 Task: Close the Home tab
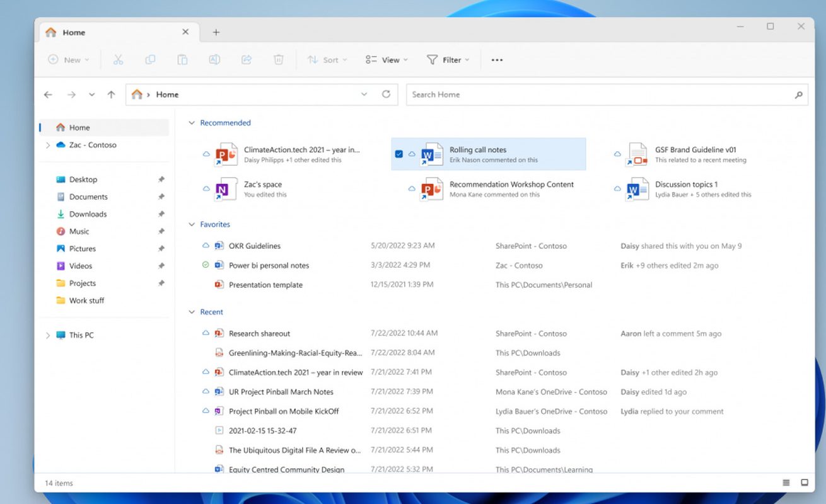coord(185,32)
